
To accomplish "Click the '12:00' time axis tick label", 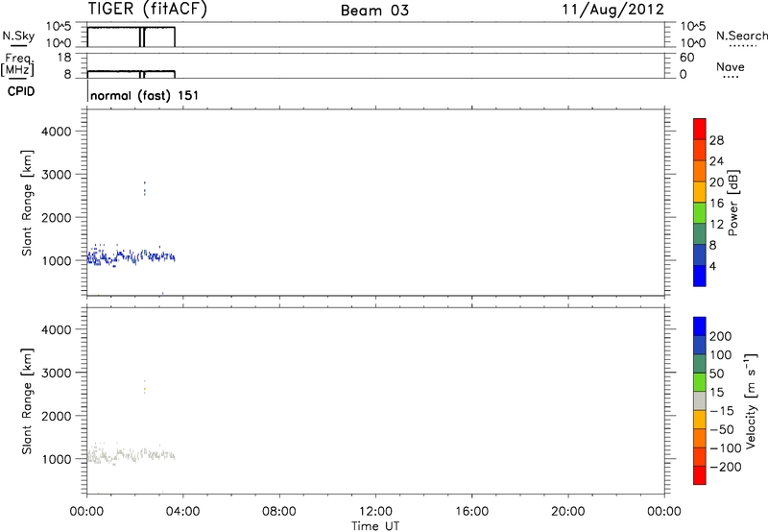I will pos(375,512).
